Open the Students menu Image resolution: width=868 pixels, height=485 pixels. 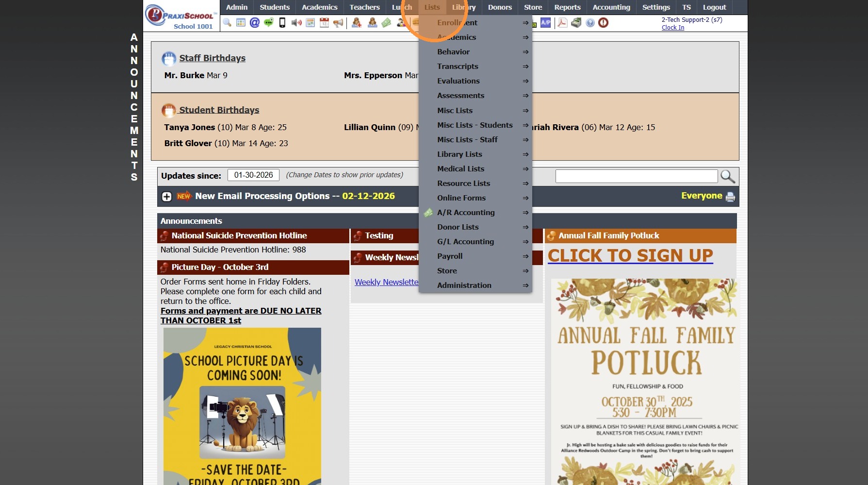click(x=275, y=7)
